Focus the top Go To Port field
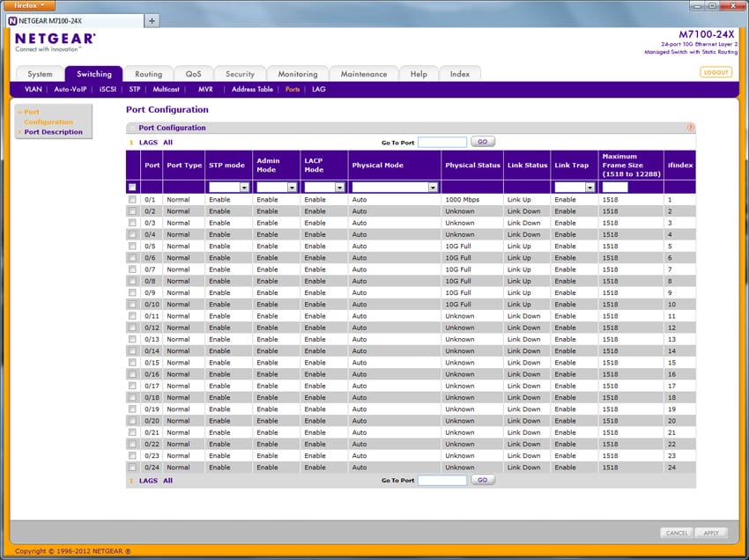The height and width of the screenshot is (560, 749). [442, 143]
